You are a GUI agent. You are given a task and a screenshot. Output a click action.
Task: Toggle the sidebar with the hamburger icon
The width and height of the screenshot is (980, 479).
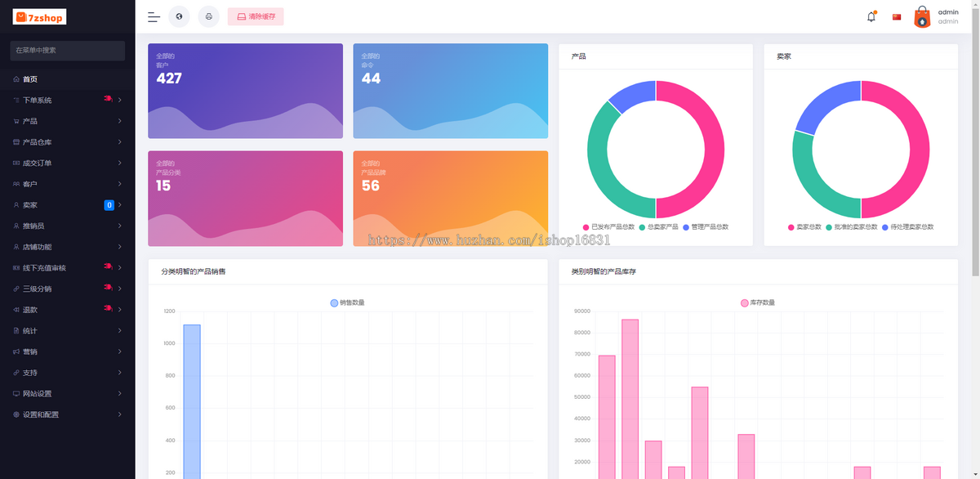click(154, 16)
